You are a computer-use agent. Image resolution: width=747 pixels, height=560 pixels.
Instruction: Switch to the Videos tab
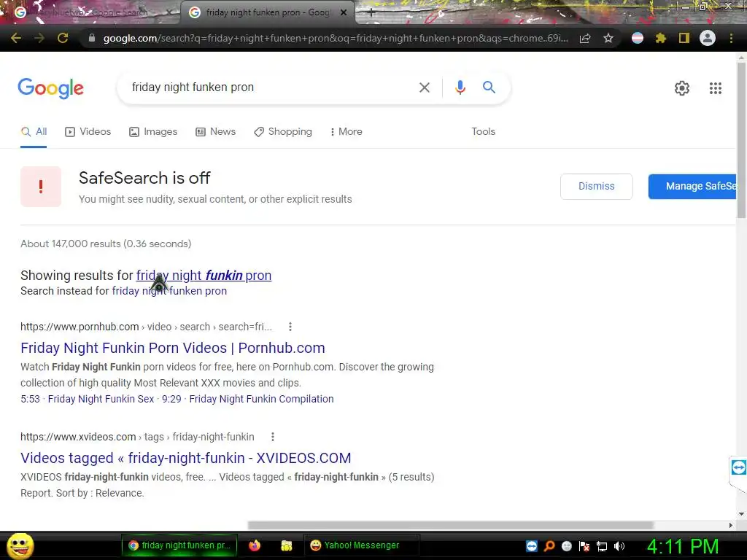(x=88, y=132)
